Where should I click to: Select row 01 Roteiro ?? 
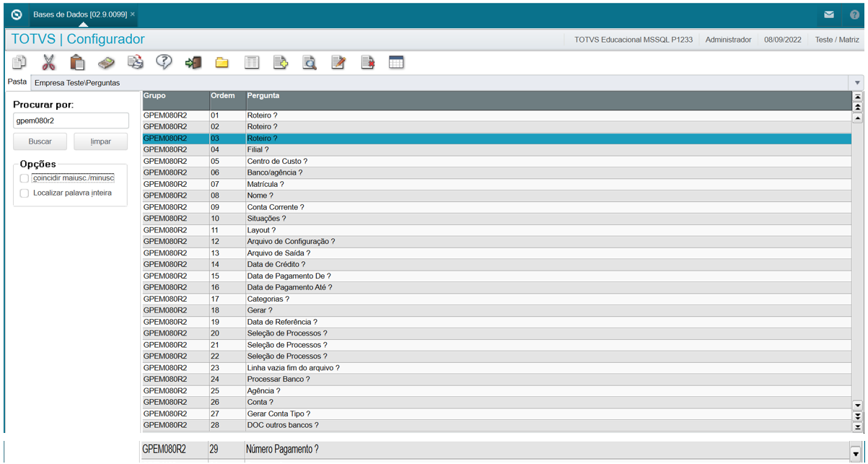tap(496, 115)
